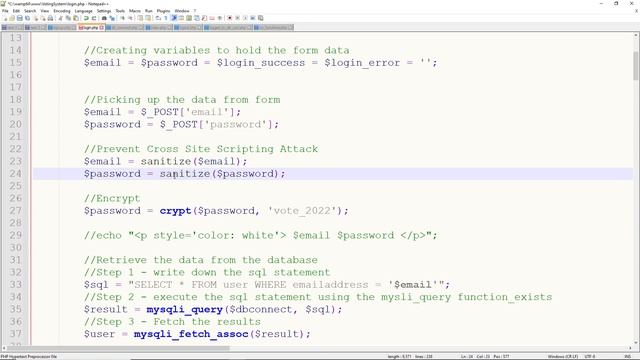This screenshot has height=360, width=640.
Task: Click the vertical scrollbar down arrow
Action: pos(636,344)
